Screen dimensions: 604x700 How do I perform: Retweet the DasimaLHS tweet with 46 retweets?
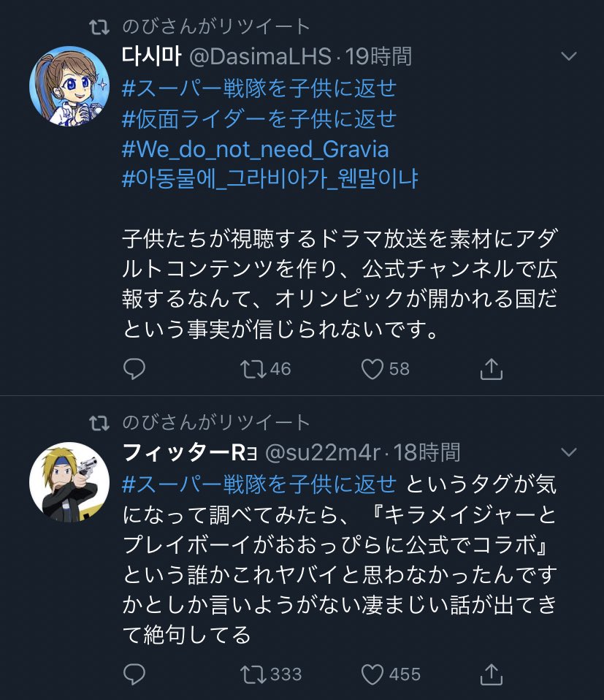[265, 369]
